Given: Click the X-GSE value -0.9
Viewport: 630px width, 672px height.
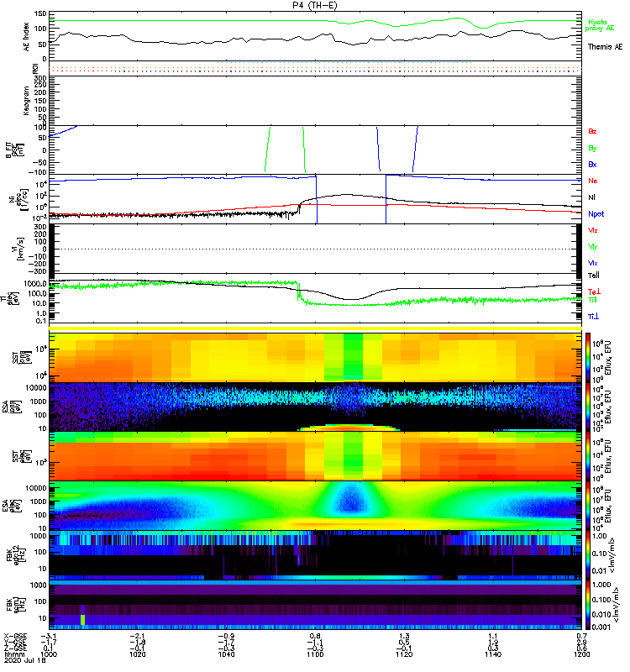Looking at the screenshot, I should tap(226, 637).
